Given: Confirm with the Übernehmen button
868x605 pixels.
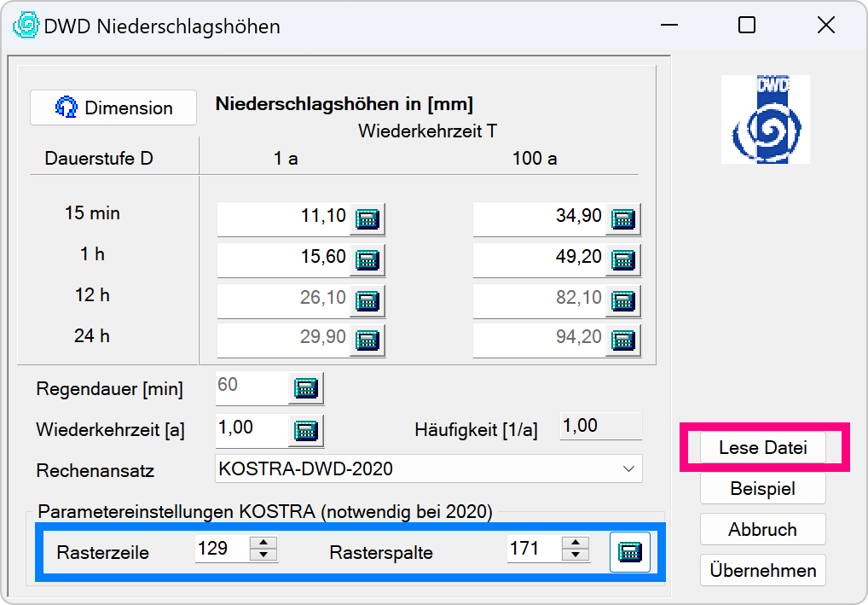Looking at the screenshot, I should [x=762, y=570].
